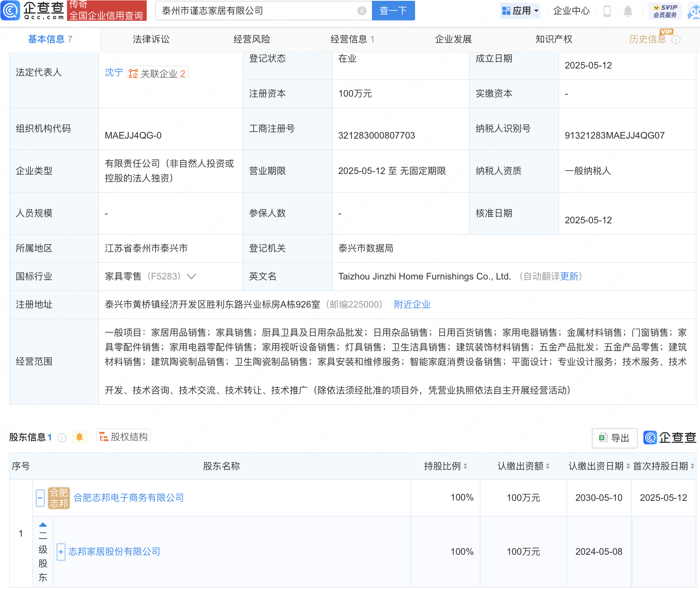Click the 导出 export button
This screenshot has width=700, height=589.
(x=615, y=438)
